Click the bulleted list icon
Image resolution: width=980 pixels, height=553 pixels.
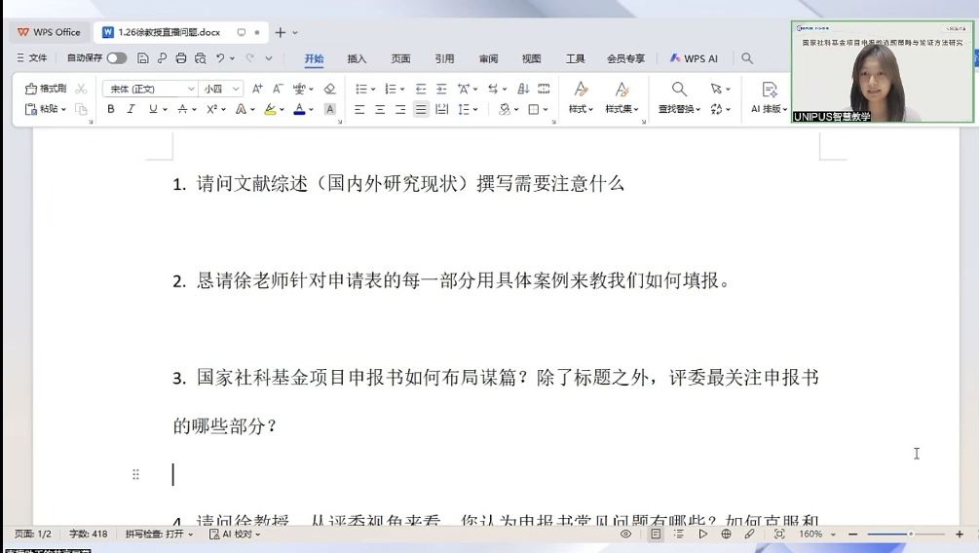coord(360,89)
